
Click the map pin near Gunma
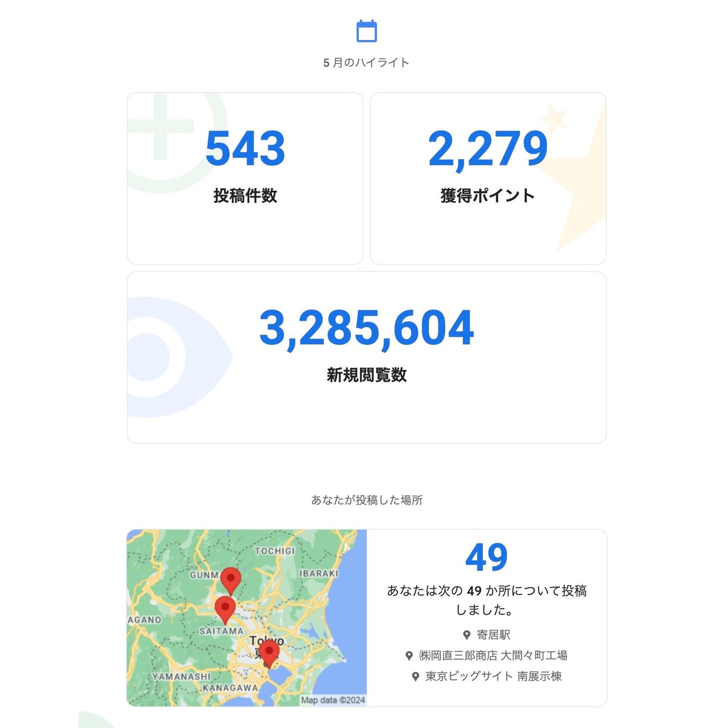point(230,579)
